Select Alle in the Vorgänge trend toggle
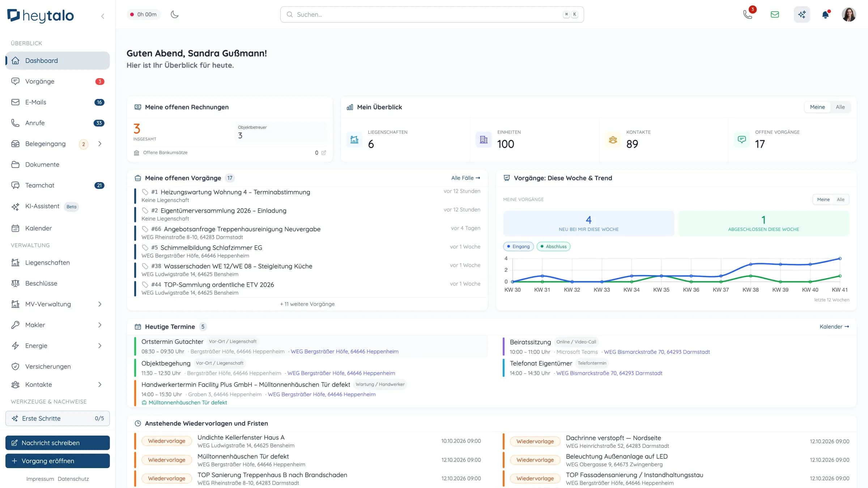This screenshot has height=488, width=868. coord(841,200)
